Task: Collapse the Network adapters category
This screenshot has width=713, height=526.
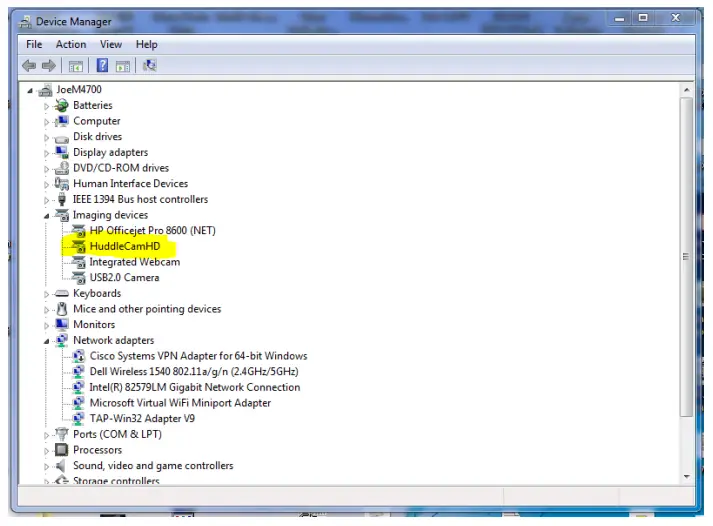Action: pyautogui.click(x=46, y=341)
